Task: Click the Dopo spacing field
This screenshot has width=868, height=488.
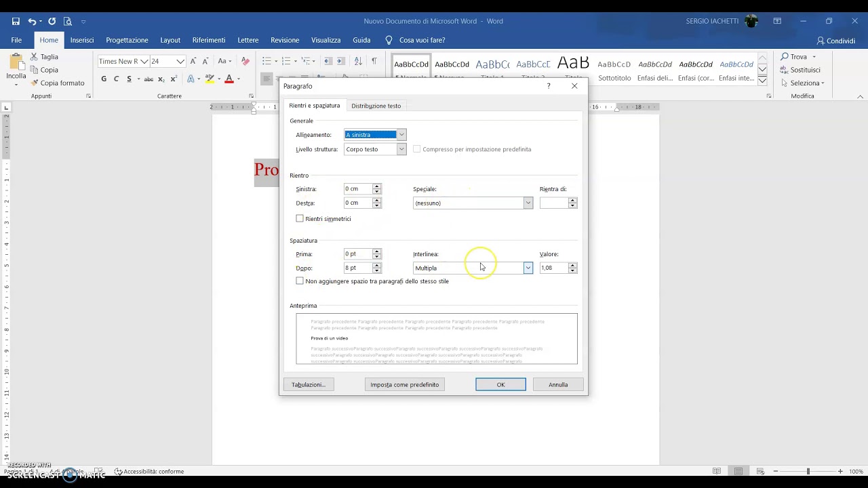Action: tap(357, 268)
